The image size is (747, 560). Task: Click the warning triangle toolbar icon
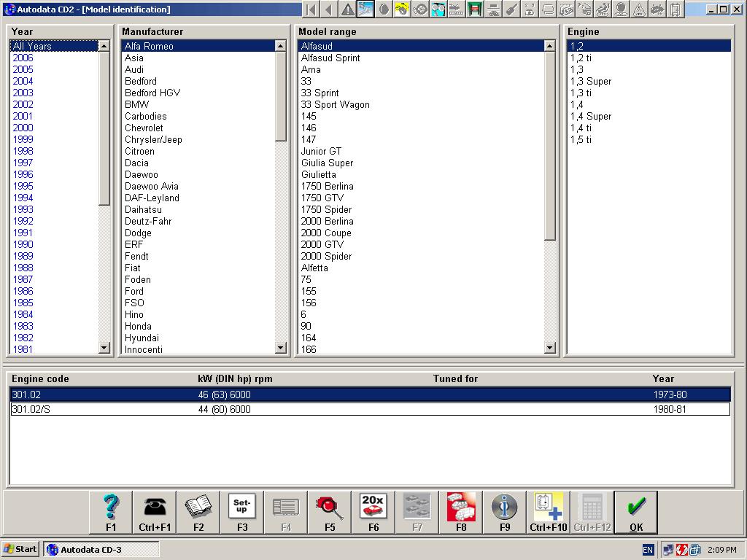click(x=348, y=9)
